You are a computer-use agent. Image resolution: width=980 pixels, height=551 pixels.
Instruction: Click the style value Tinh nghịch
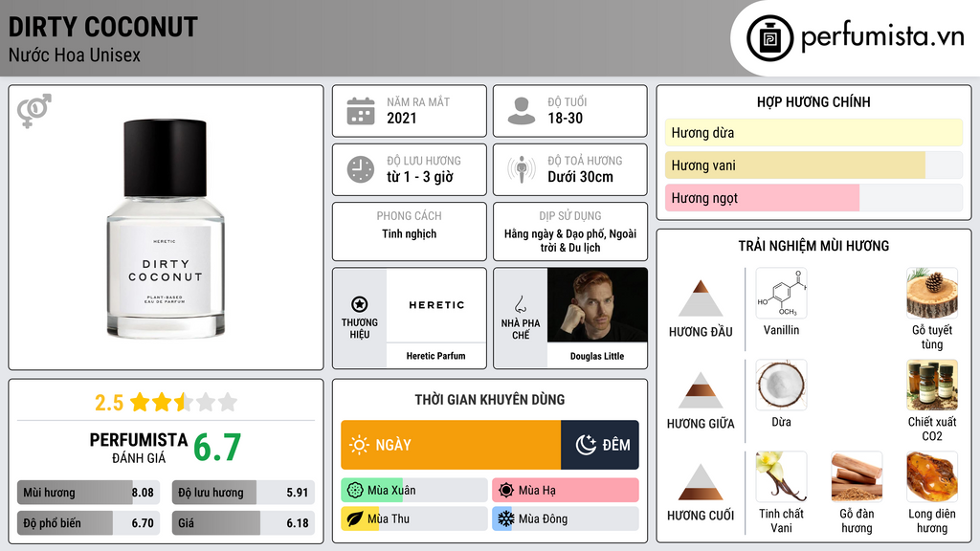(x=410, y=233)
